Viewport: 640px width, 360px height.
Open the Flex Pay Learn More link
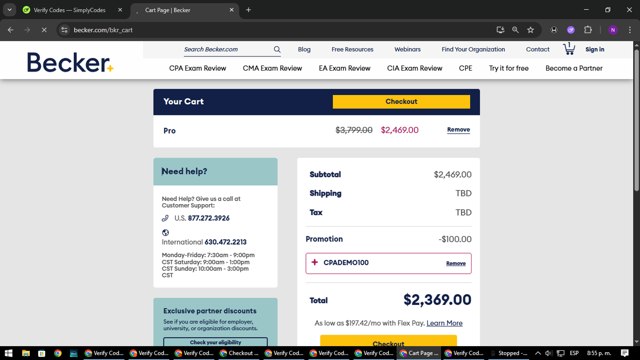[x=444, y=323]
